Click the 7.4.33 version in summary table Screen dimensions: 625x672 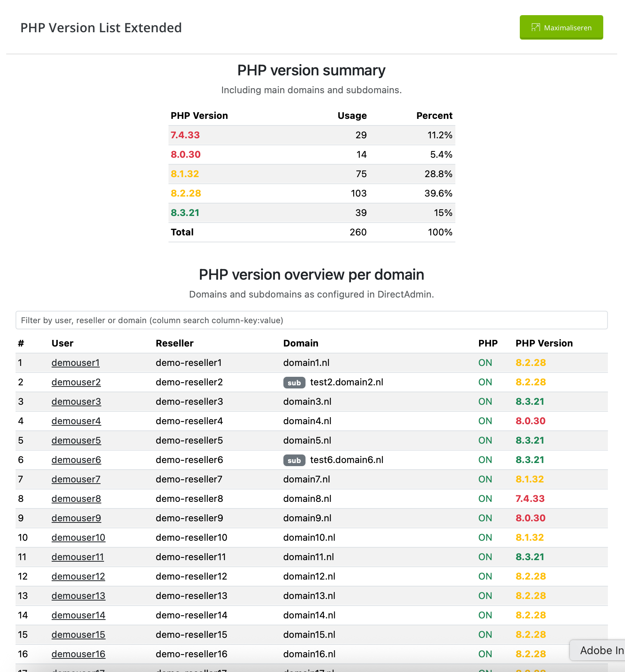click(185, 135)
